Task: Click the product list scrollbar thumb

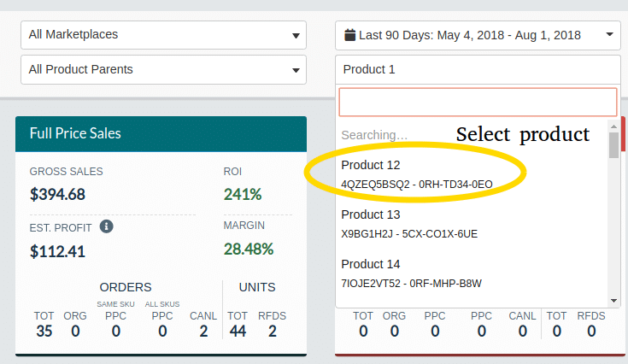Action: [x=613, y=145]
